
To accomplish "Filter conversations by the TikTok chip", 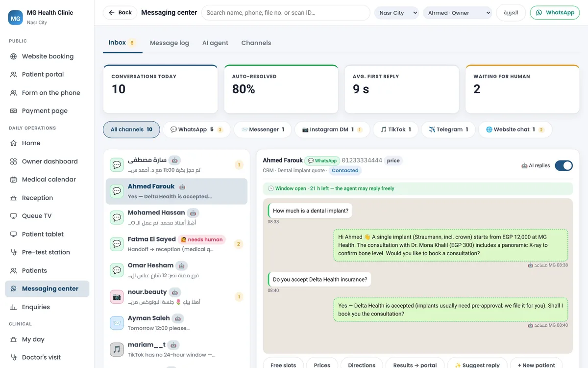I will click(x=395, y=130).
